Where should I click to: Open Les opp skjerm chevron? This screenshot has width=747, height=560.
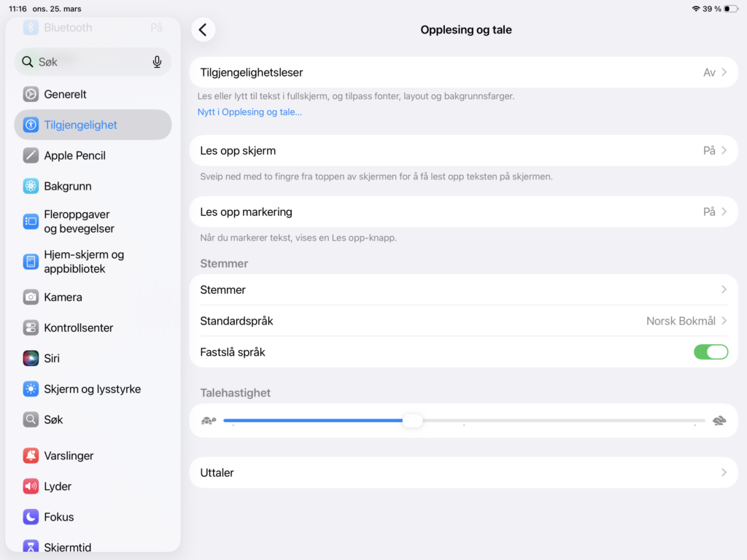click(x=724, y=150)
